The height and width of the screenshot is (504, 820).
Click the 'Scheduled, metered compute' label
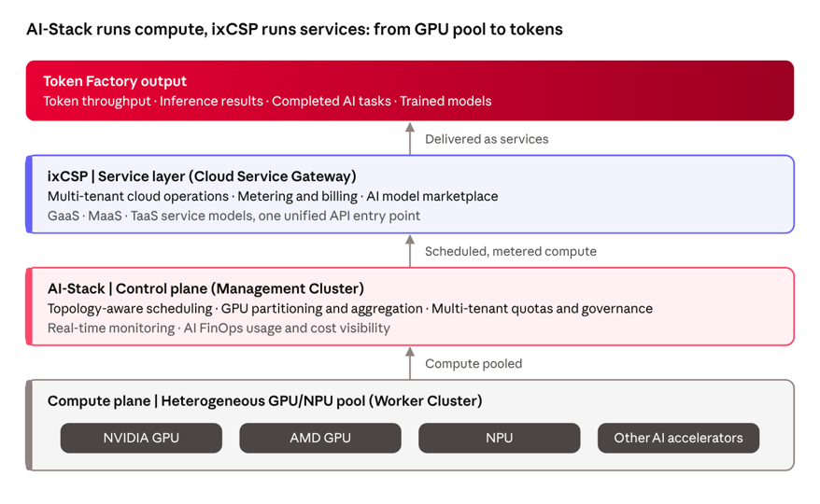tap(511, 251)
